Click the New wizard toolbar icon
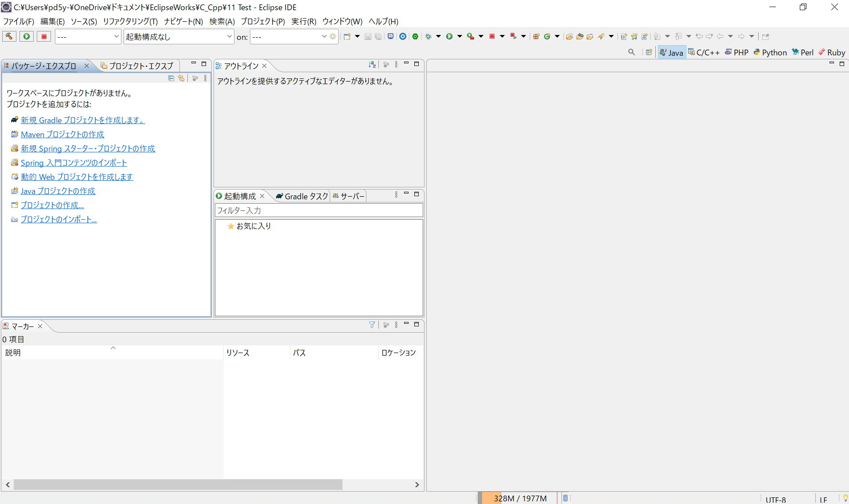 pos(347,36)
